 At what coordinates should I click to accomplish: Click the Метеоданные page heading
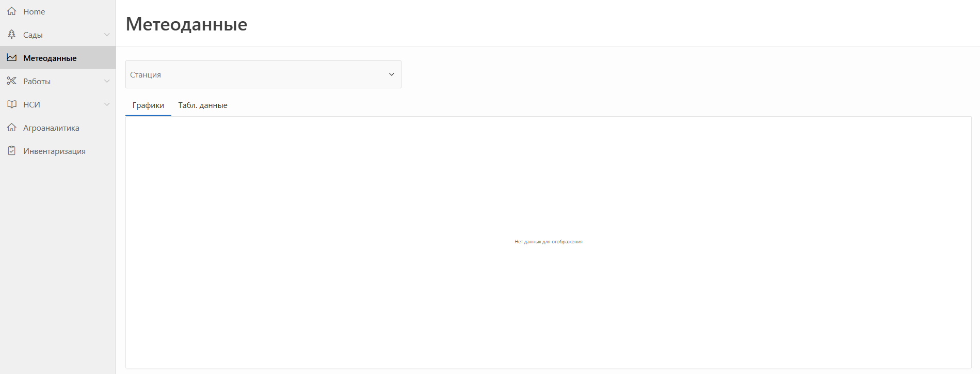tap(186, 24)
